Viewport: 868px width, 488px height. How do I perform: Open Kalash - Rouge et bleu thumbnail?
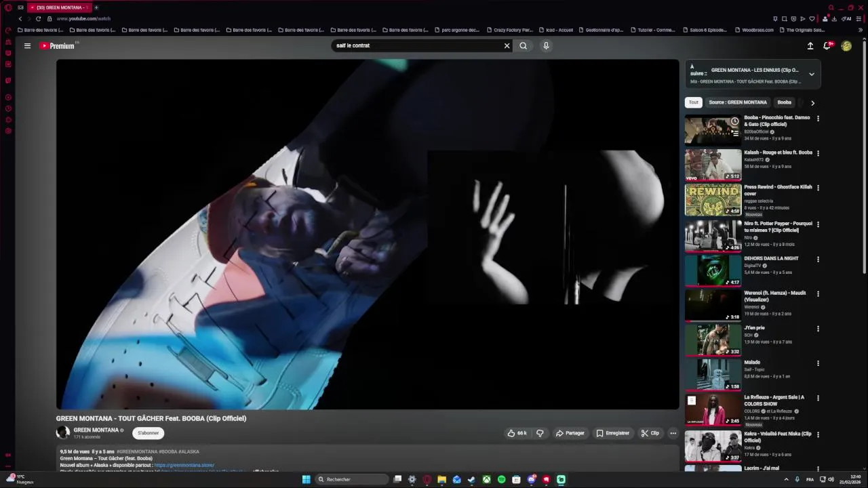[713, 165]
